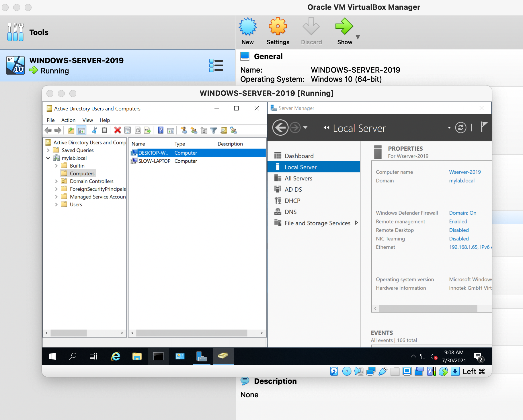Viewport: 523px width, 420px height.
Task: Click the Filter funnel icon
Action: coord(214,131)
